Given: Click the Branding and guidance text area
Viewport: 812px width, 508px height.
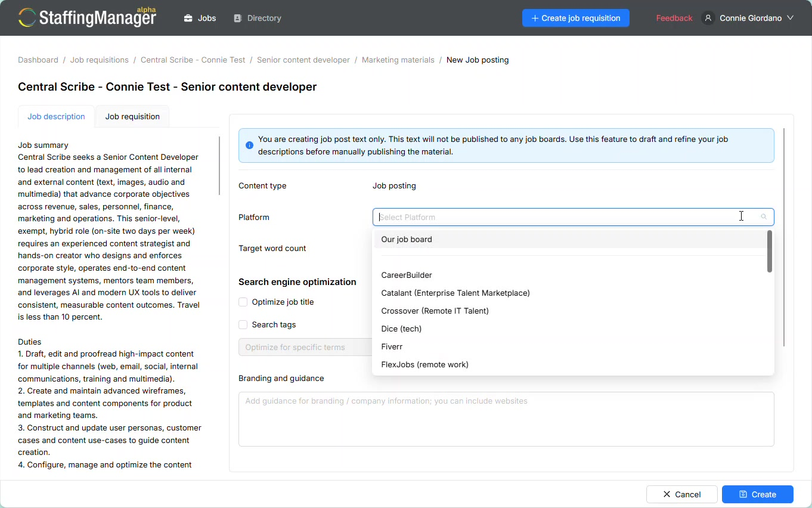Looking at the screenshot, I should tap(506, 419).
